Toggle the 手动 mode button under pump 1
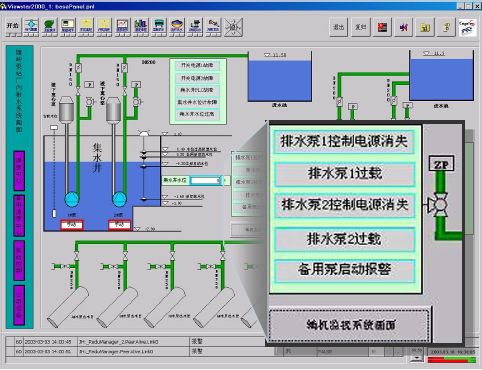This screenshot has width=482, height=370. pos(71,225)
